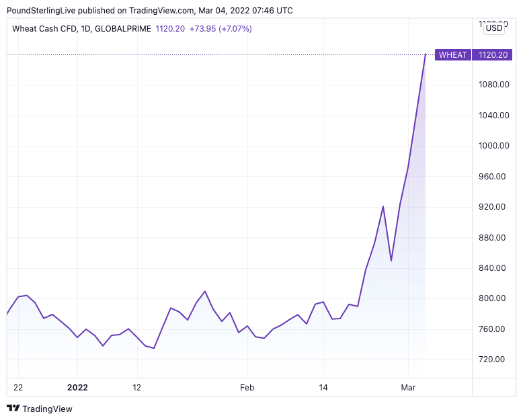Open the USD currency selector

coord(494,28)
